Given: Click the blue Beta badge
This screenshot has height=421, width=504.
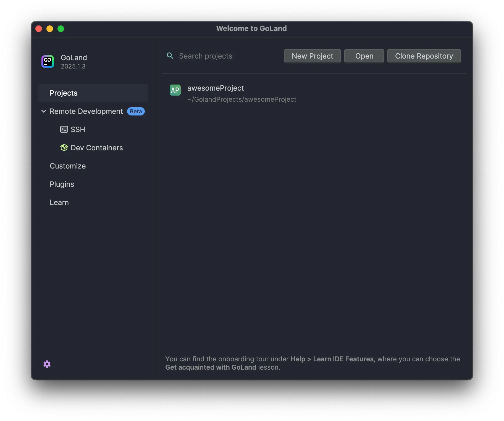Looking at the screenshot, I should (x=135, y=111).
